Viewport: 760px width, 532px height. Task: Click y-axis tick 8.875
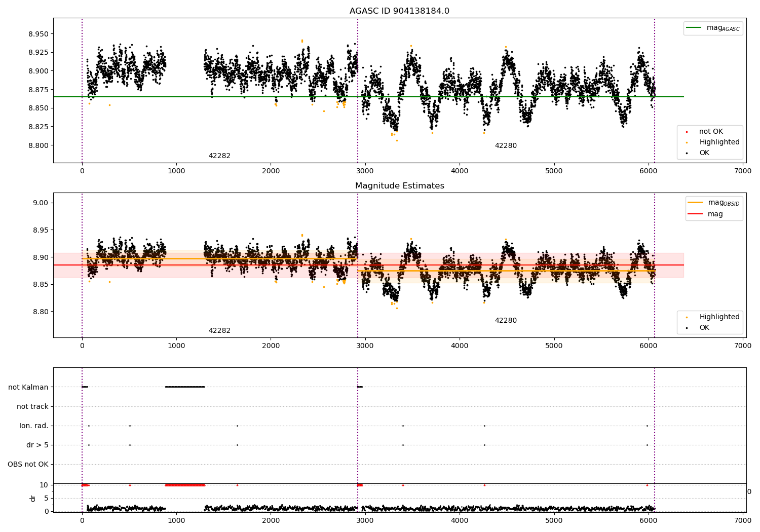39,90
